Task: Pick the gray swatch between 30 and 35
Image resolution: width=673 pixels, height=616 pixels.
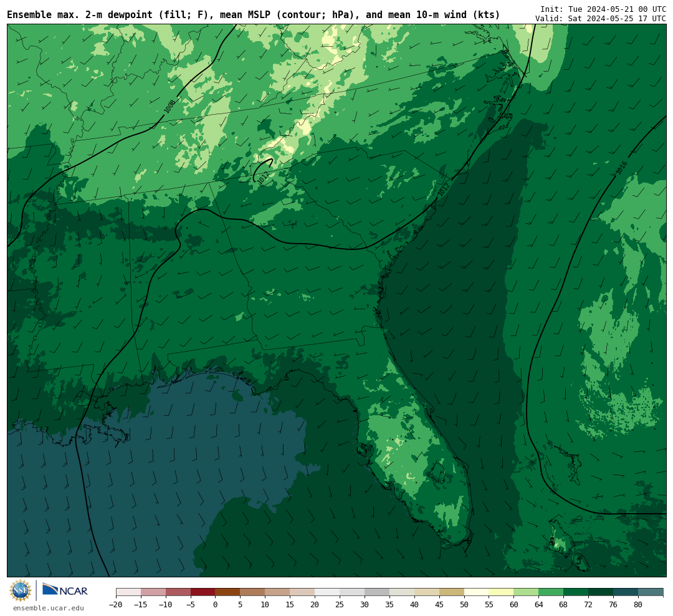Action: tap(377, 592)
